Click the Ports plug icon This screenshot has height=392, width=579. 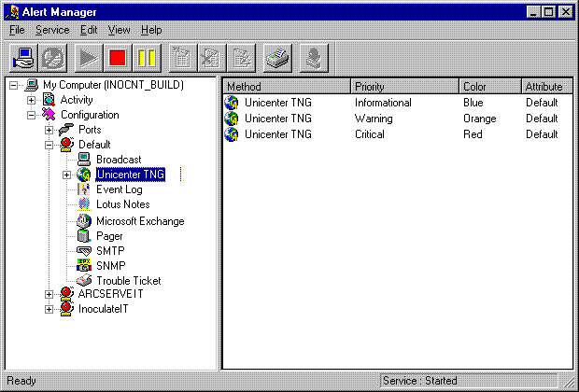click(66, 130)
